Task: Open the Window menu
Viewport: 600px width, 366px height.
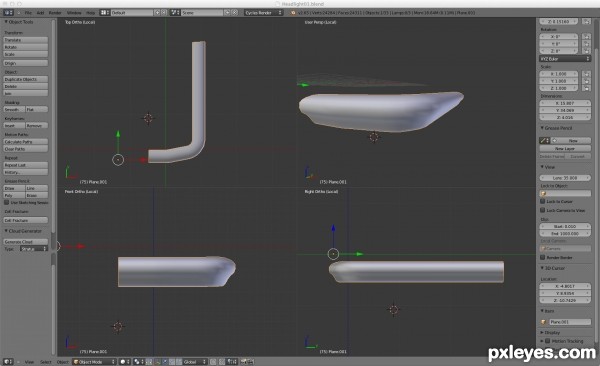Action: (74, 13)
